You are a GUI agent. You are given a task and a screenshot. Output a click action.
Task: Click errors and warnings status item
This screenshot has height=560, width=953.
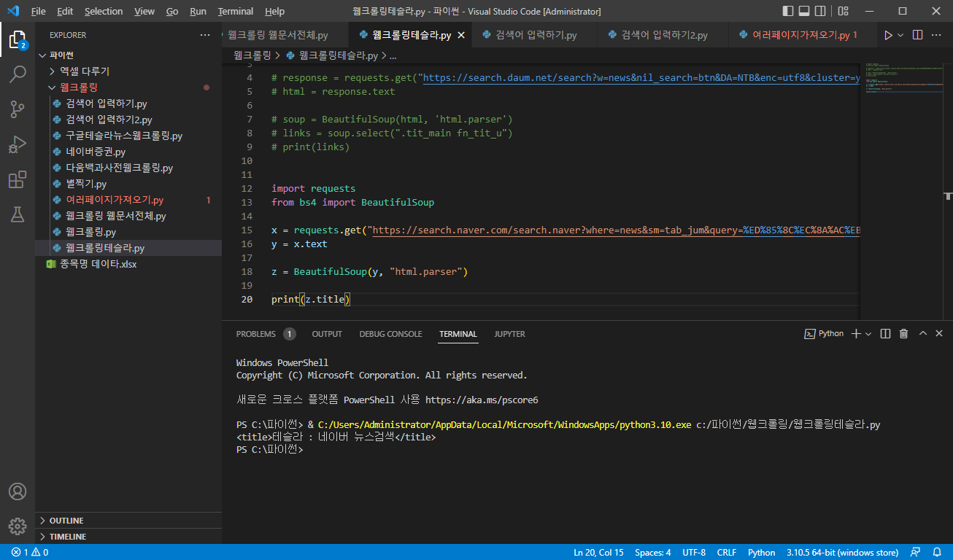pyautogui.click(x=30, y=552)
